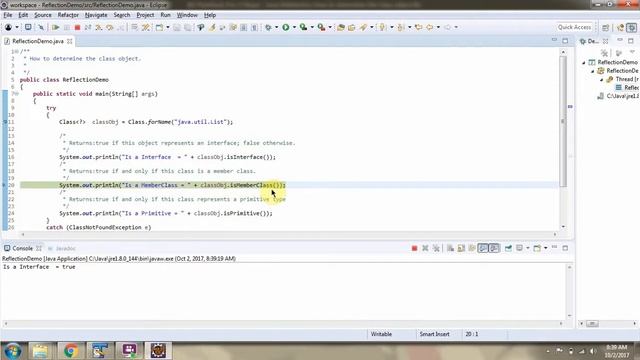This screenshot has height=360, width=640.
Task: Open the Refactor menu
Action: (68, 15)
